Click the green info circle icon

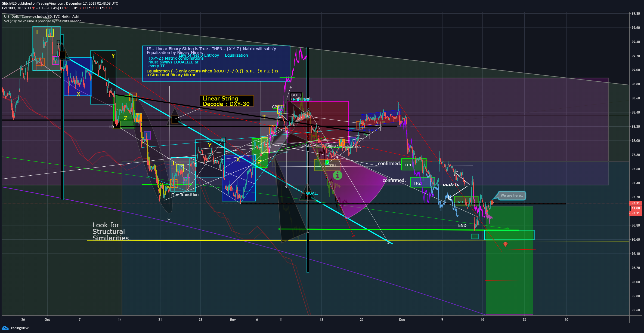point(338,175)
